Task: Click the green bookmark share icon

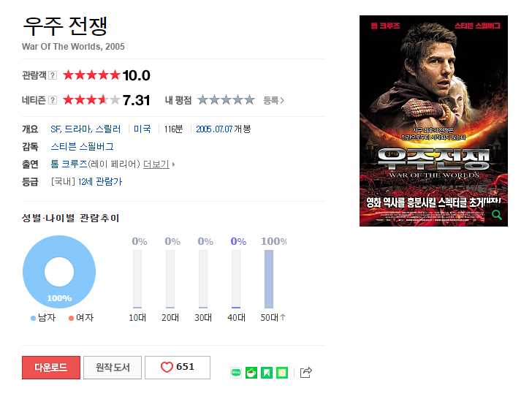Action: click(x=267, y=373)
